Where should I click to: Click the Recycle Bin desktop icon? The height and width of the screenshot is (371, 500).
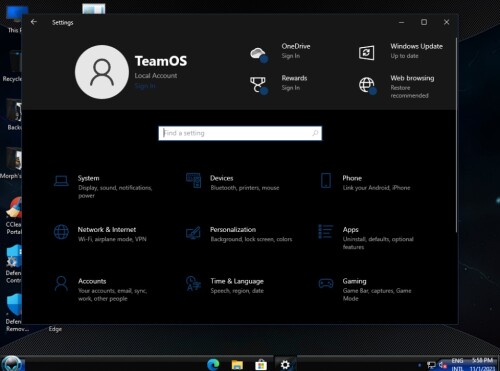[x=12, y=66]
